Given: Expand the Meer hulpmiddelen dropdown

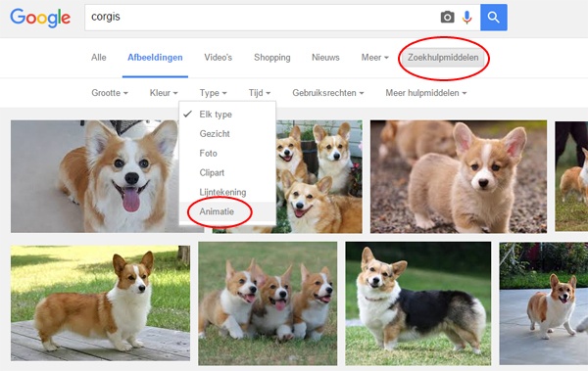Looking at the screenshot, I should (426, 93).
